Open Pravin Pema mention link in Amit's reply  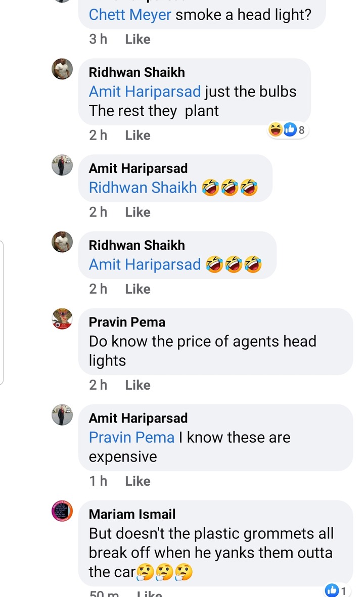(x=131, y=437)
